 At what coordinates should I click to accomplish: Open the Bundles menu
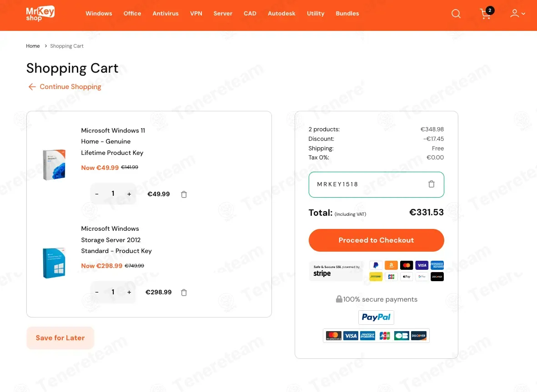point(347,13)
